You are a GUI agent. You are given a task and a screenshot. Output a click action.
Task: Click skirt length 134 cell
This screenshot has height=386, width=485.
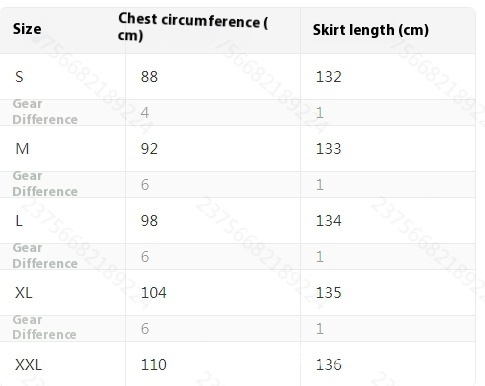tap(329, 221)
